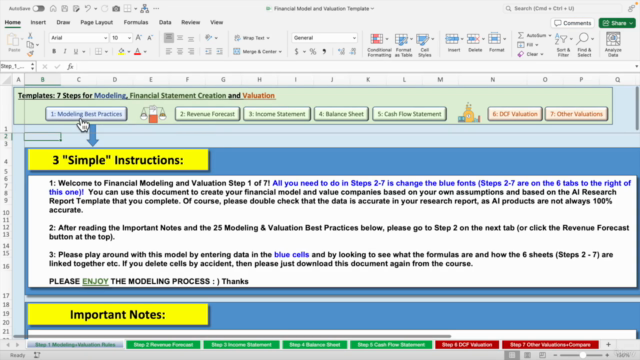The height and width of the screenshot is (360, 640).
Task: Click the Redo icon
Action: (104, 8)
